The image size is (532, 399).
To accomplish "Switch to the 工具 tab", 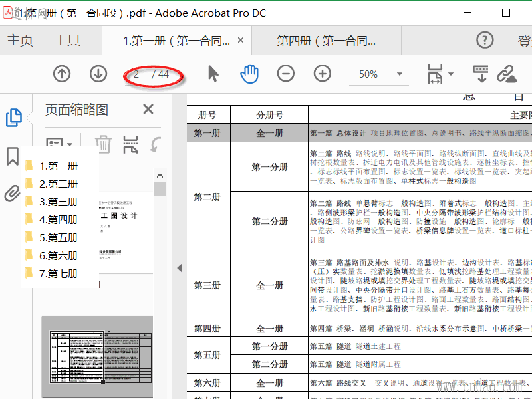I will [67, 41].
